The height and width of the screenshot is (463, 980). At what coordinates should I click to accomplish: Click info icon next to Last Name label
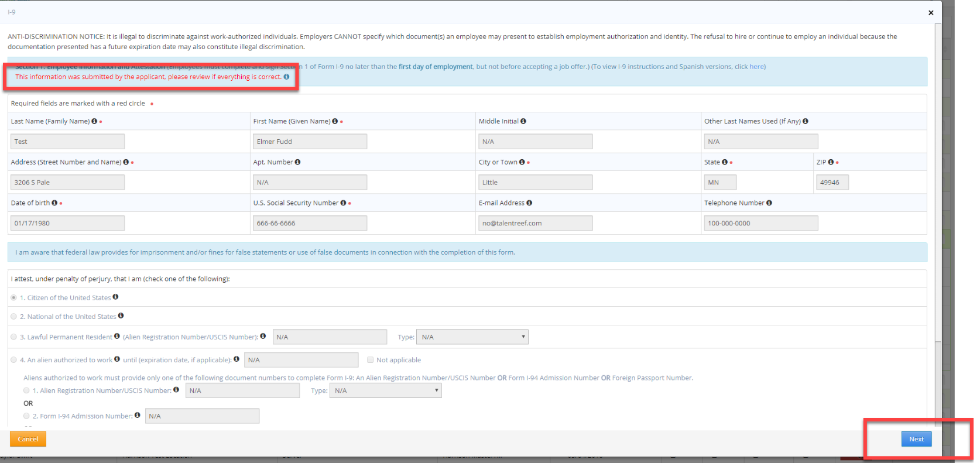point(94,121)
